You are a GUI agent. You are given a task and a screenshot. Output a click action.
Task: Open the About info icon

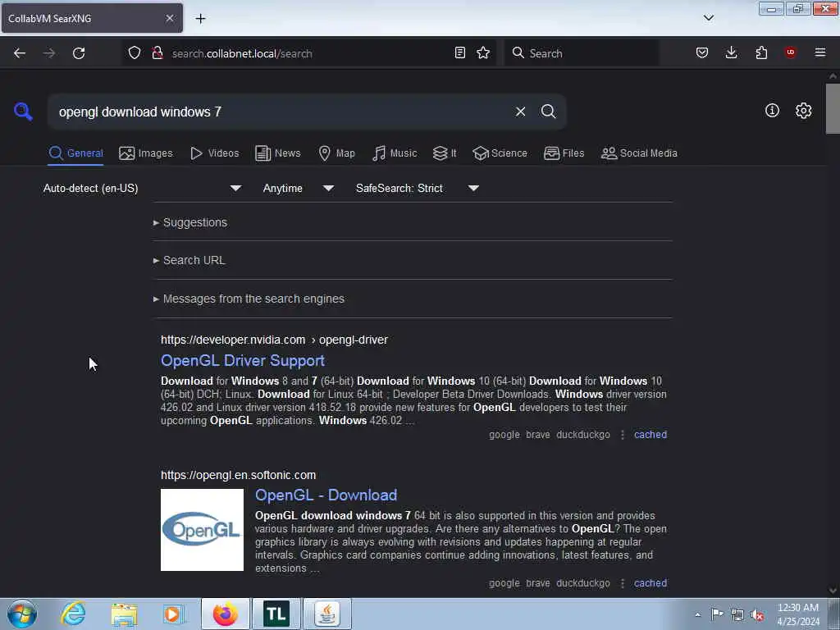coord(772,111)
